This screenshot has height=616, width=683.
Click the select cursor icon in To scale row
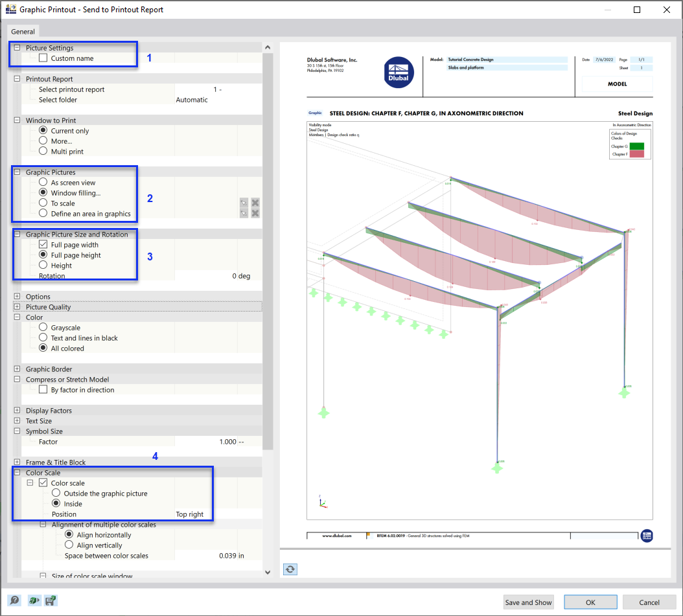[244, 203]
